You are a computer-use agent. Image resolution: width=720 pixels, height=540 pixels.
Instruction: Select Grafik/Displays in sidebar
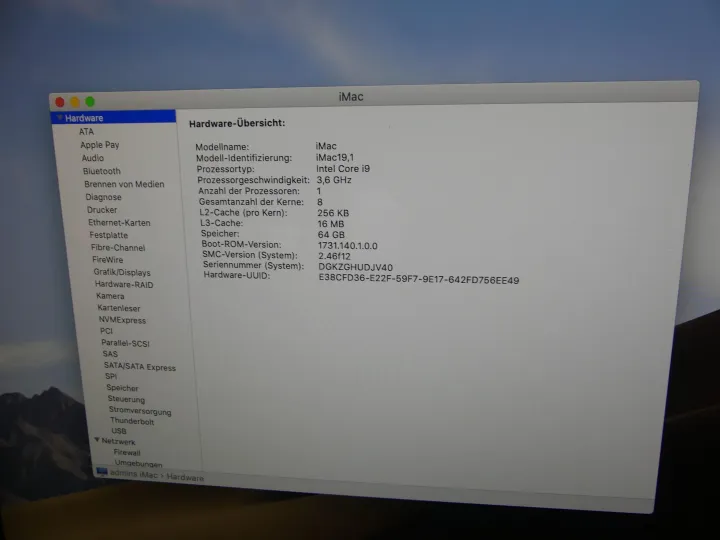click(122, 272)
